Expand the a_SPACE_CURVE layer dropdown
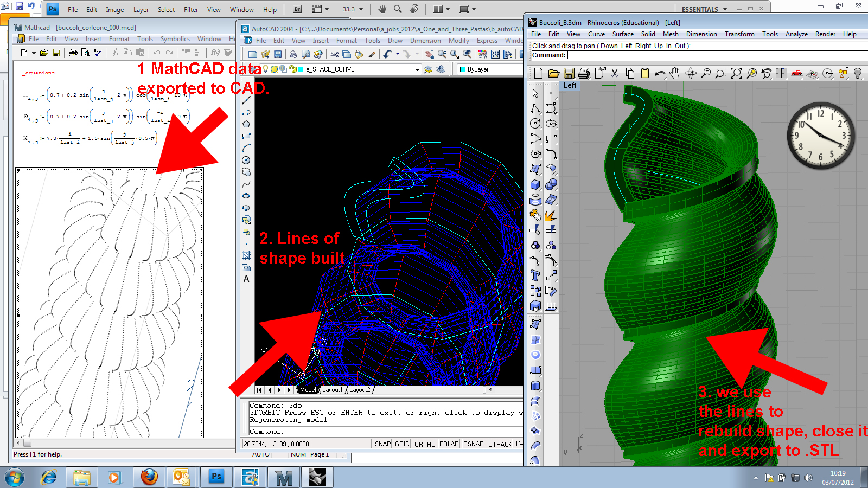 tap(417, 69)
